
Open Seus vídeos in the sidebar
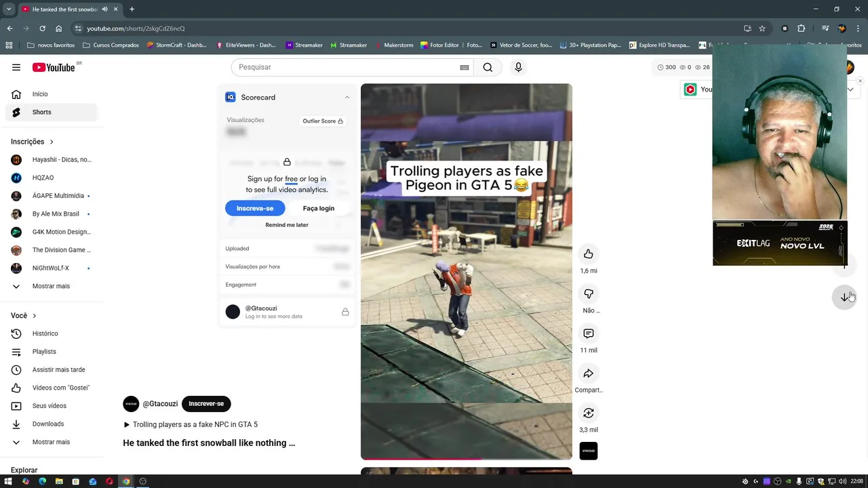52,406
